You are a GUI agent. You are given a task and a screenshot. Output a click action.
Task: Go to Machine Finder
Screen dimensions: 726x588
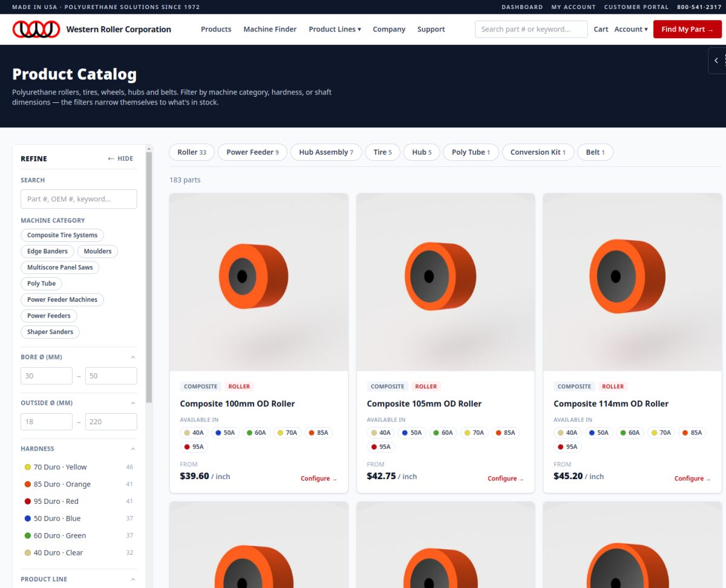[270, 29]
